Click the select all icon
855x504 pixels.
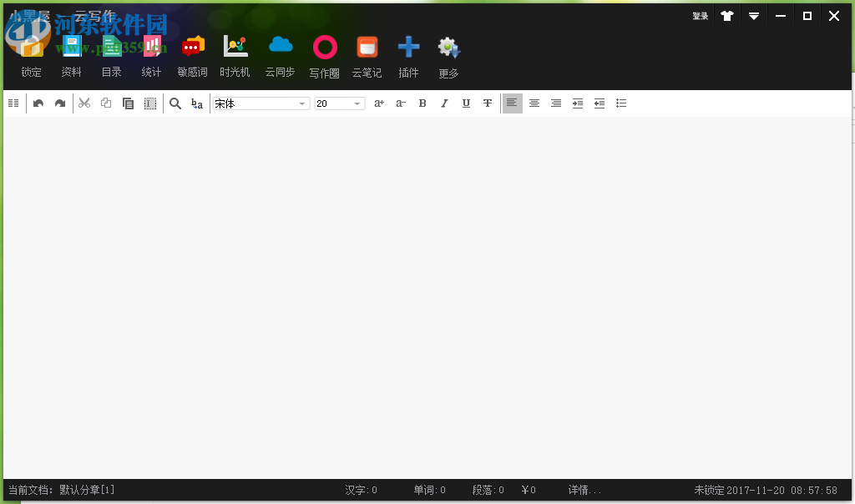point(150,103)
